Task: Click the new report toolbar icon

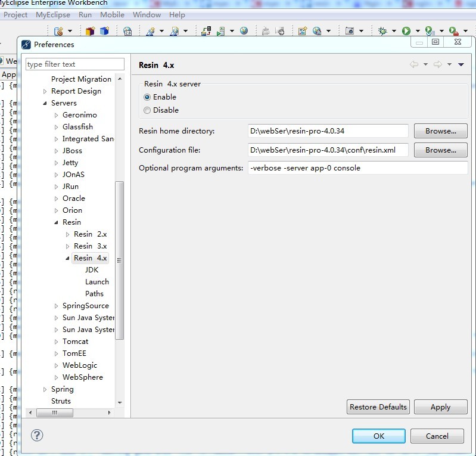Action: coord(303,31)
